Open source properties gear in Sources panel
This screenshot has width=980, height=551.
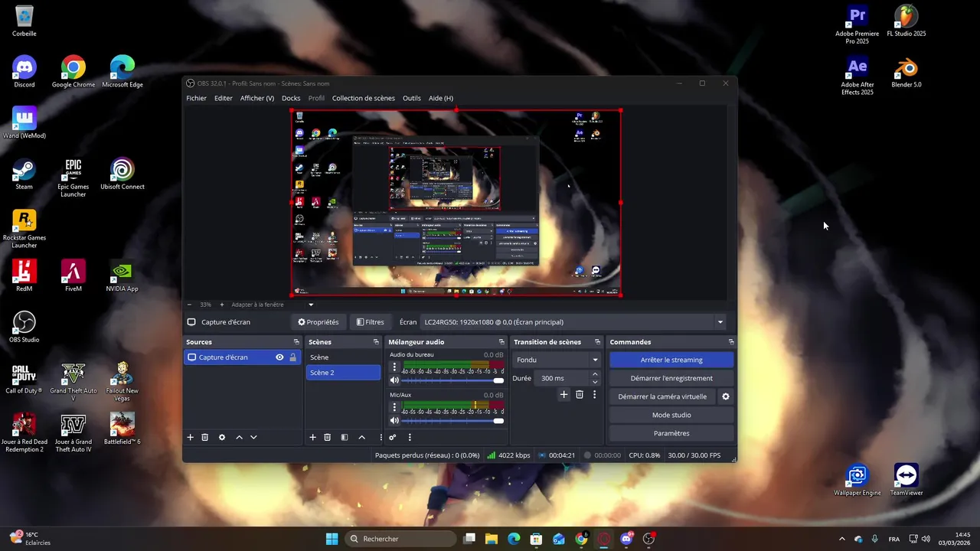pyautogui.click(x=222, y=437)
